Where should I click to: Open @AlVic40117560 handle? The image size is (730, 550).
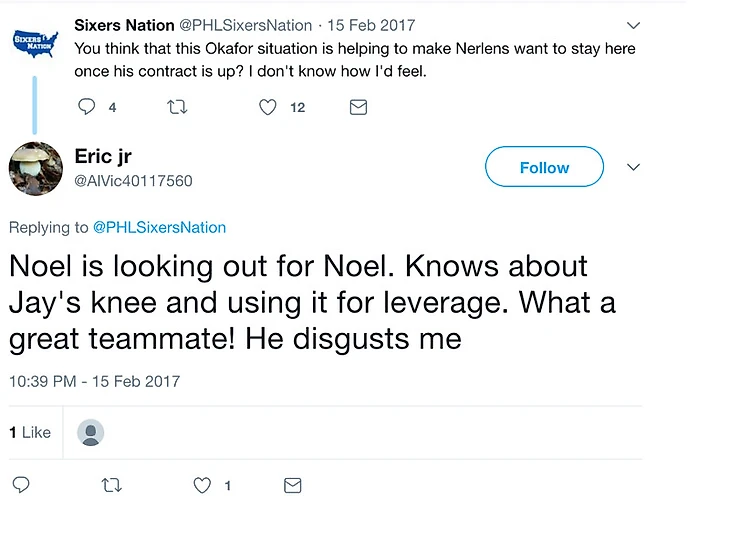coord(133,181)
